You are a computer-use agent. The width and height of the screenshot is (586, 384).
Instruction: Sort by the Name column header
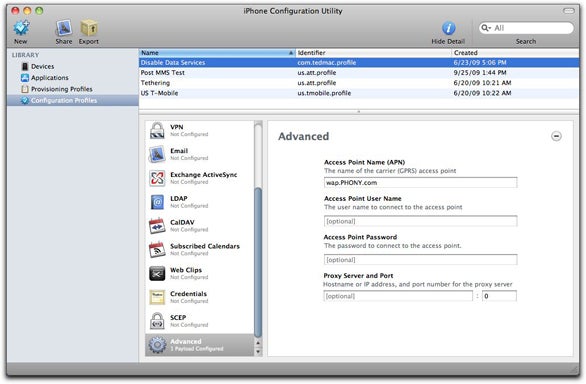coord(217,53)
